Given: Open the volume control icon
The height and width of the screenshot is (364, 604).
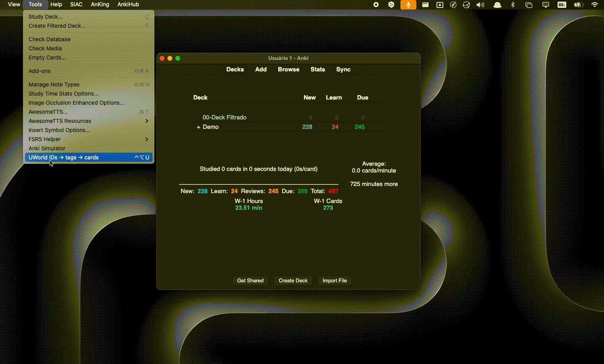Looking at the screenshot, I should tap(480, 5).
